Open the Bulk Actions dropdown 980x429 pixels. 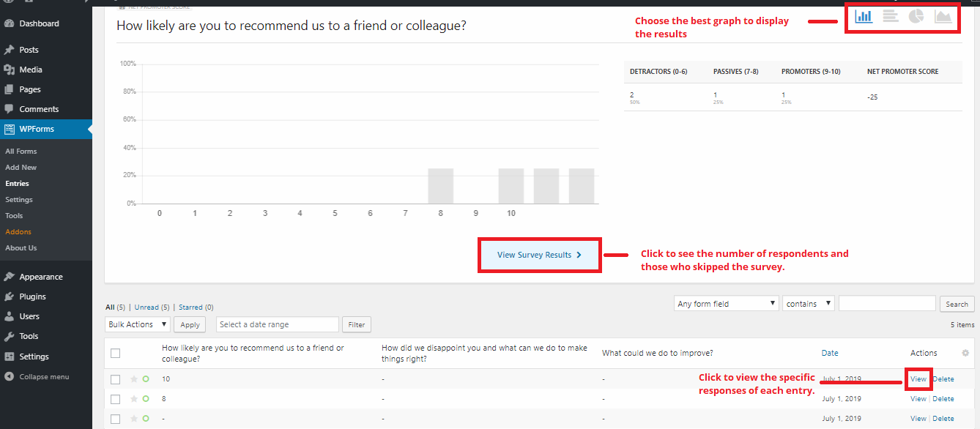click(138, 324)
